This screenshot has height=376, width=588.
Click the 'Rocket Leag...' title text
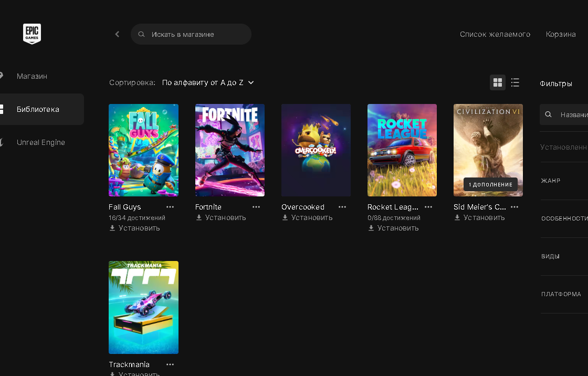(x=393, y=207)
